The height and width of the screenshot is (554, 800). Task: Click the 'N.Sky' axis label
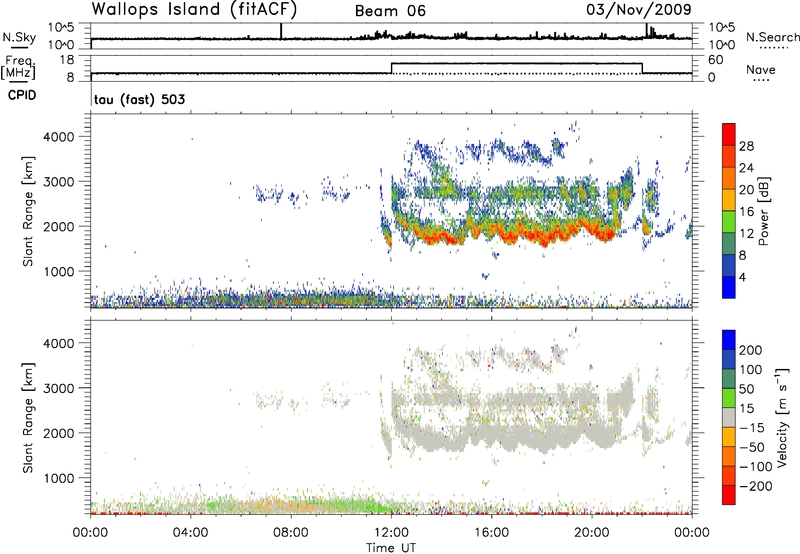[x=19, y=37]
